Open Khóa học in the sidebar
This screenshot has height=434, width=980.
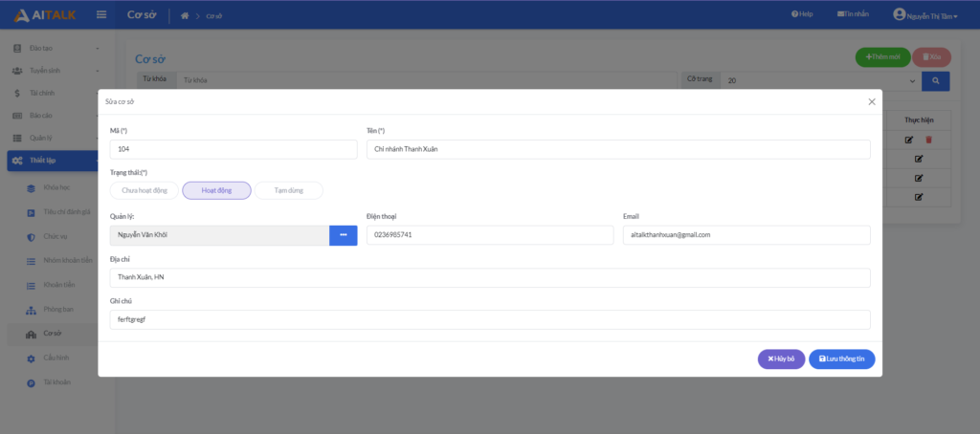(57, 187)
